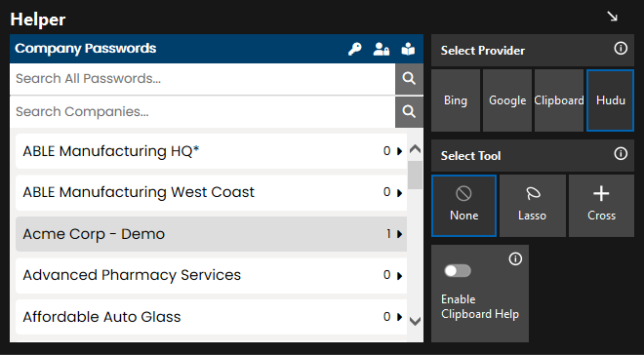Click the Select Tool info icon
This screenshot has width=644, height=355.
[621, 154]
